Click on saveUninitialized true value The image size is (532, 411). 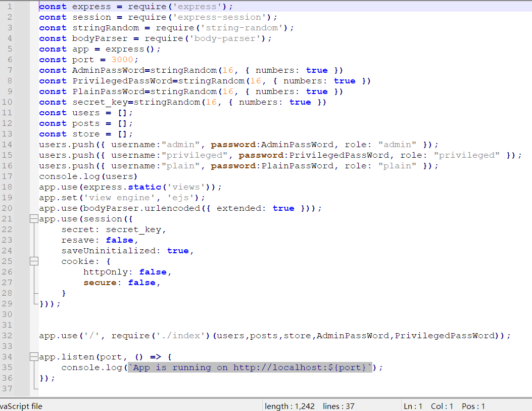coord(177,251)
